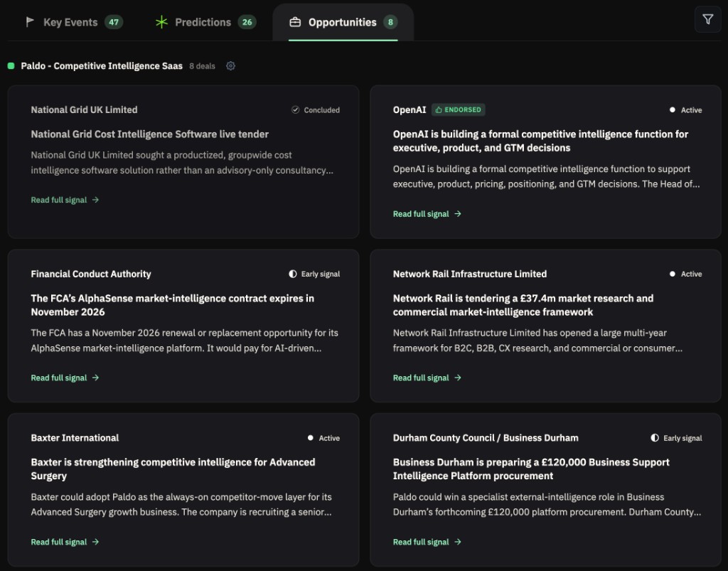Click the Financial Conduct Authority company name
The width and height of the screenshot is (728, 571).
point(91,274)
